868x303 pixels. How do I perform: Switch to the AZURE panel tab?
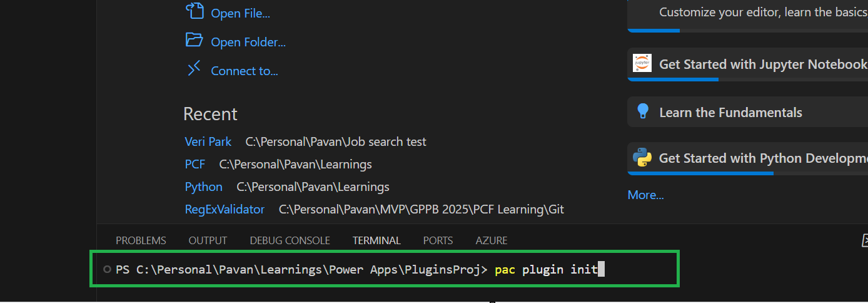(x=492, y=240)
